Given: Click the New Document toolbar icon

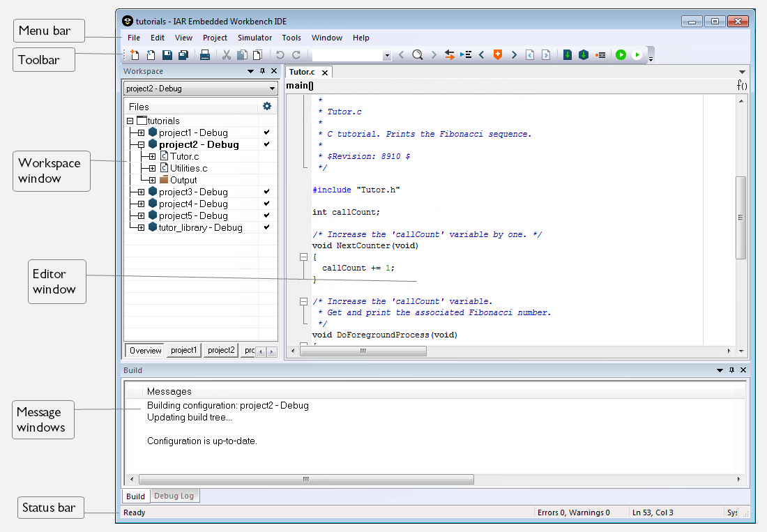Looking at the screenshot, I should 135,55.
